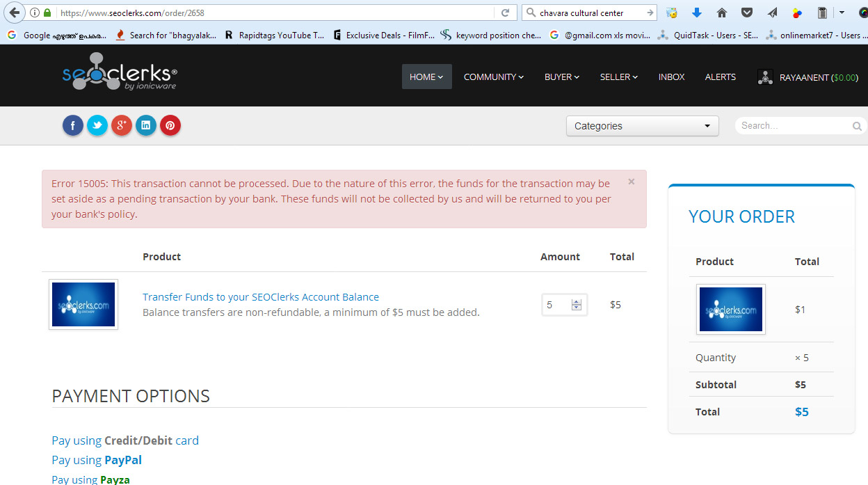Image resolution: width=868 pixels, height=485 pixels.
Task: Increase the amount with stepper up arrow
Action: 576,302
